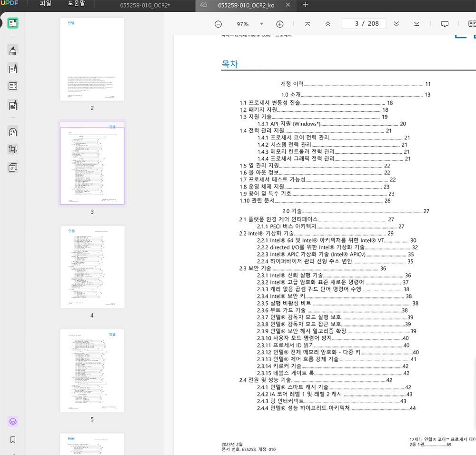This screenshot has height=455, width=476.
Task: Open the Crop Pages tool
Action: pyautogui.click(x=13, y=149)
